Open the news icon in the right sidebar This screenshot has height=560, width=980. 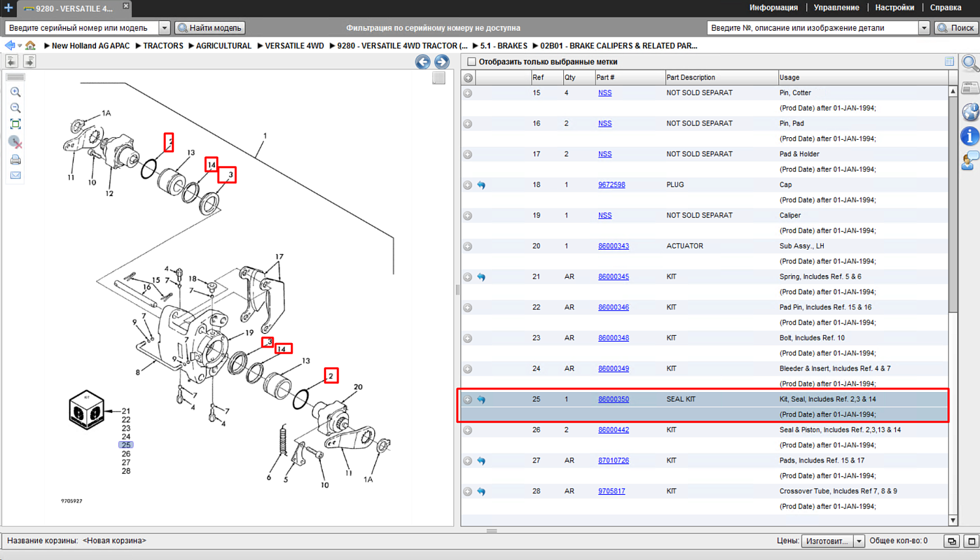(x=970, y=88)
